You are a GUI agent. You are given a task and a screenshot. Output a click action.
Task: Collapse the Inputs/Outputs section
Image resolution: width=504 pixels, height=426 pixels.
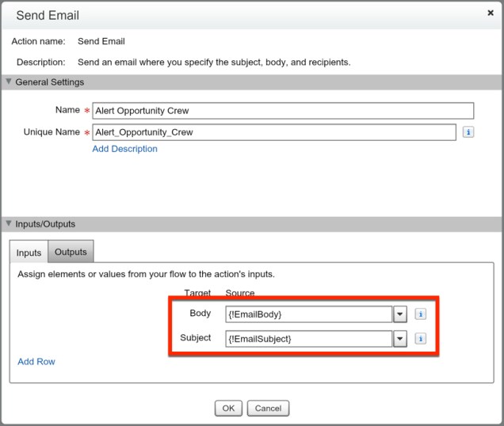pyautogui.click(x=9, y=224)
